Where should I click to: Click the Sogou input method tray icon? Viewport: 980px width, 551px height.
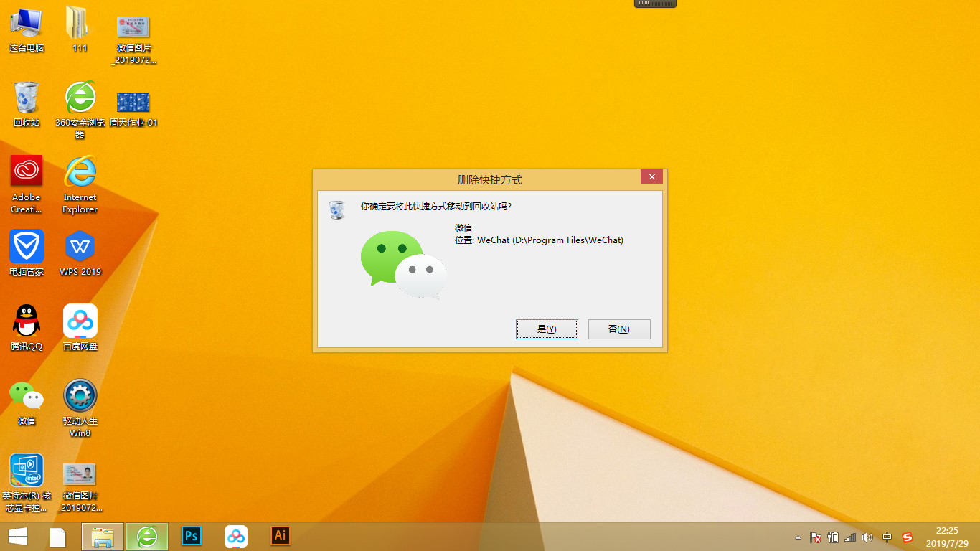908,537
